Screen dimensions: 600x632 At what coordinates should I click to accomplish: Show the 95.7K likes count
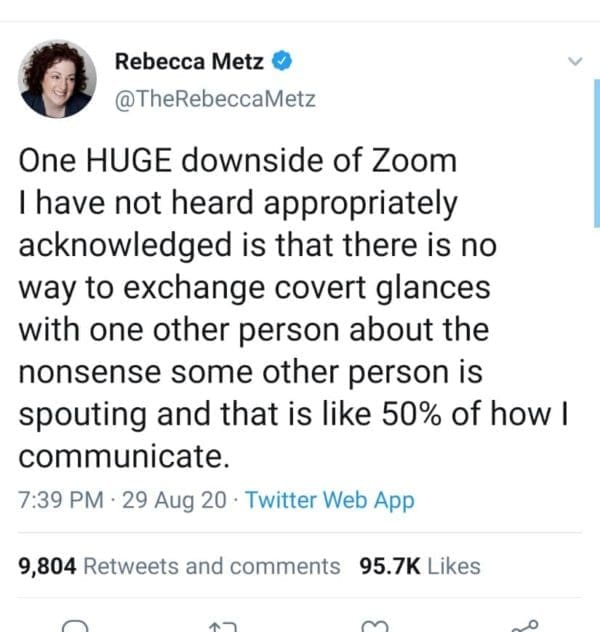pos(390,566)
